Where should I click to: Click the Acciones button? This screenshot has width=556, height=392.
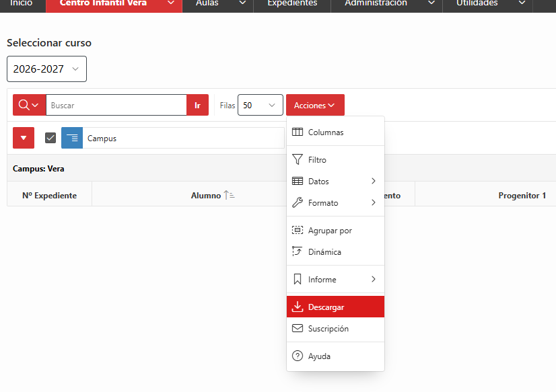click(x=315, y=105)
